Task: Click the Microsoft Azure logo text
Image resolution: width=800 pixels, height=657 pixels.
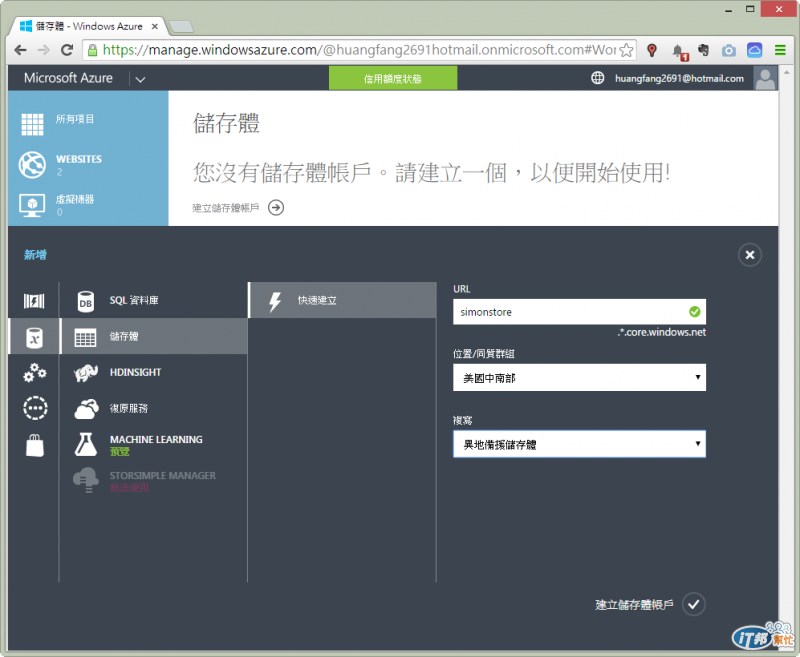Action: 68,78
